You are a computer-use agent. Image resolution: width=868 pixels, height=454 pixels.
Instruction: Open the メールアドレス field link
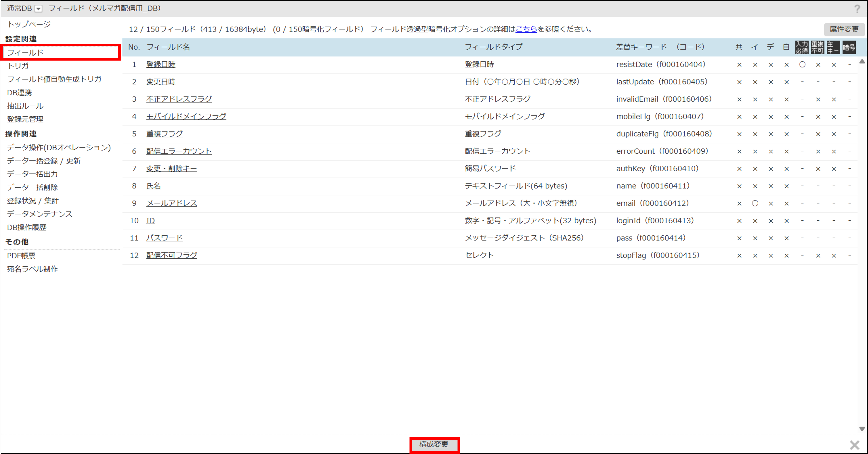[x=172, y=203]
